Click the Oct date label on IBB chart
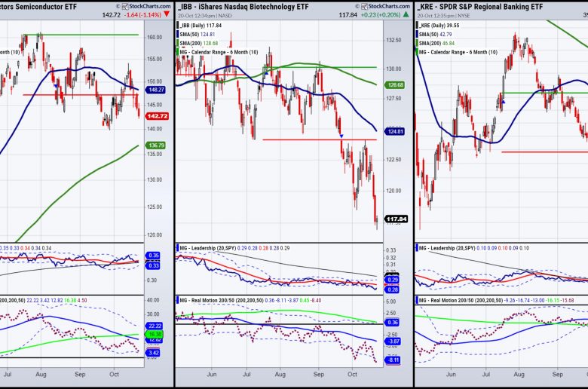 (x=352, y=374)
